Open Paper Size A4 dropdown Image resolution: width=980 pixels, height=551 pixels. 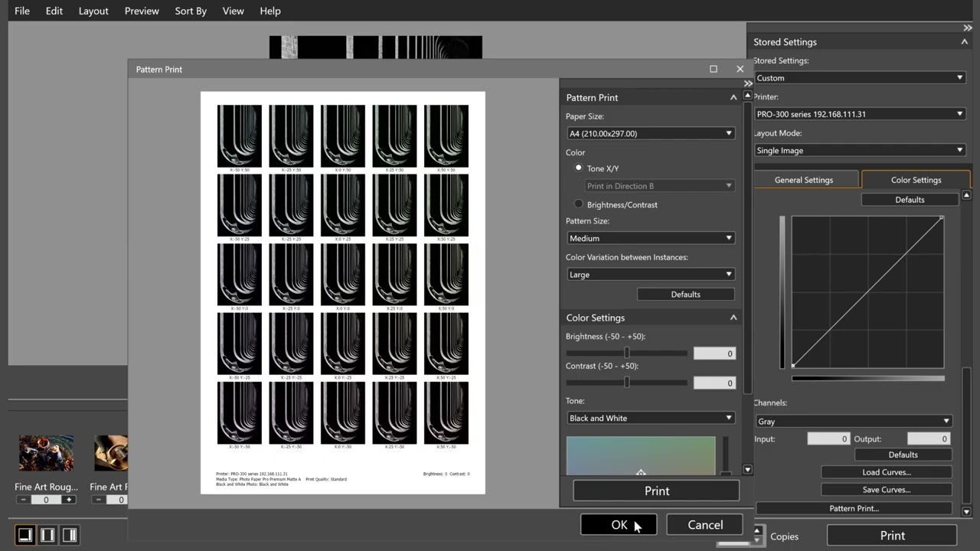pos(651,133)
